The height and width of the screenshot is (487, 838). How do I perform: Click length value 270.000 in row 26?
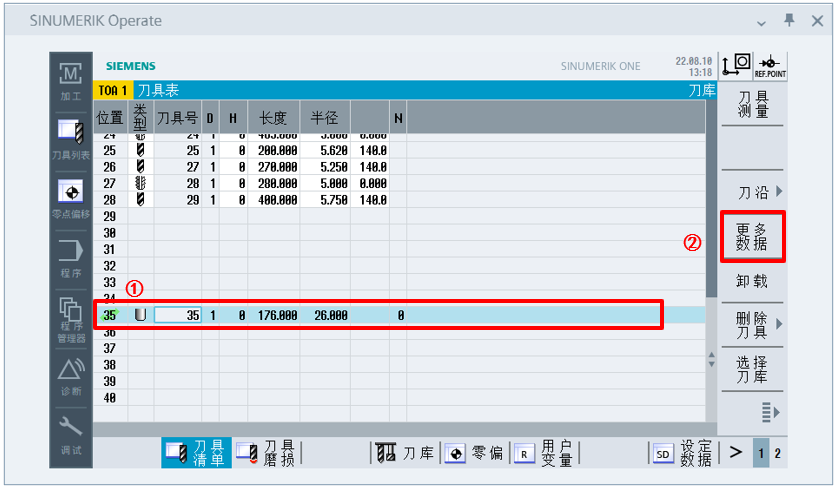pos(277,167)
